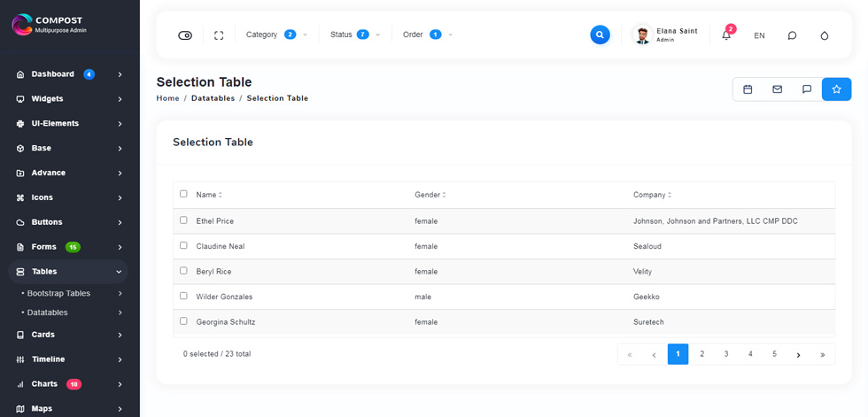
Task: Go to pagination page 3
Action: tap(726, 354)
